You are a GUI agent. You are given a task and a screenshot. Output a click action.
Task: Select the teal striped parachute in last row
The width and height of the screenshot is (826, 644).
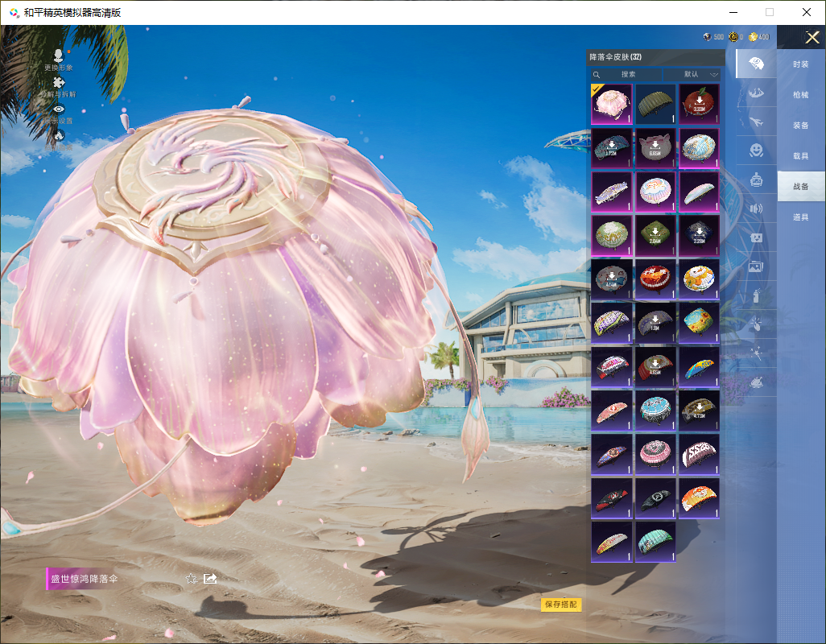[655, 542]
